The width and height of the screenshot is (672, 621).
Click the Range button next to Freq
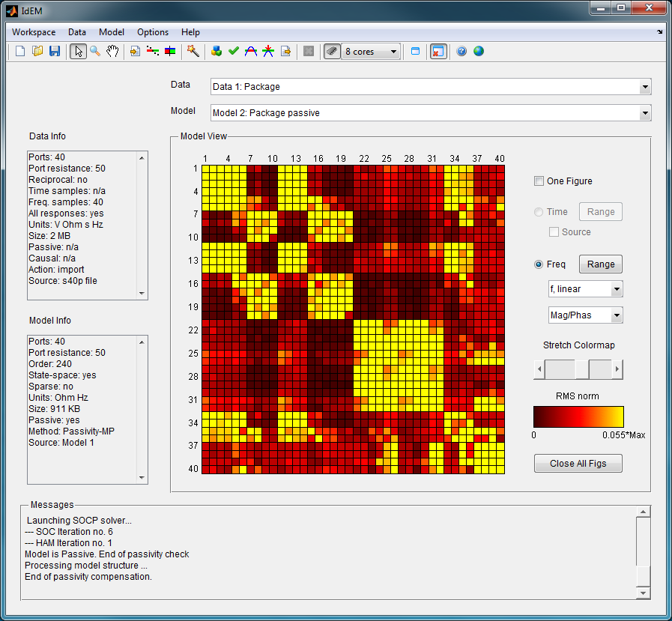point(601,264)
